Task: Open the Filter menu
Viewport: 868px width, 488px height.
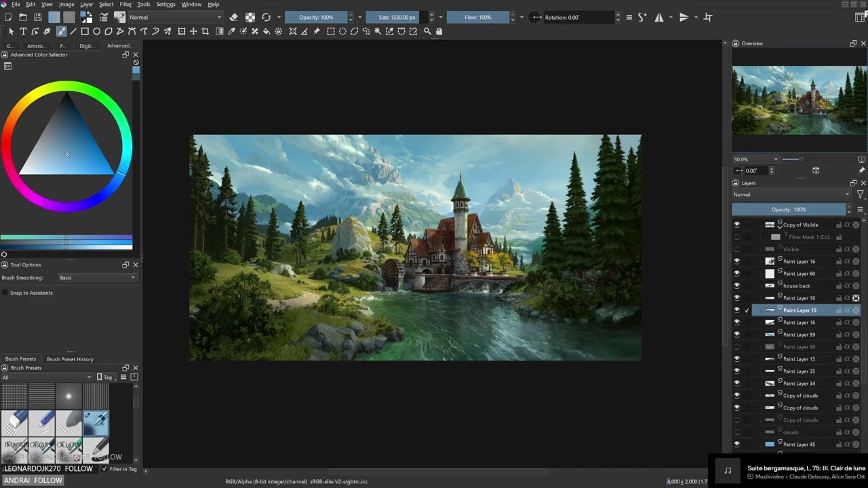Action: [x=125, y=4]
